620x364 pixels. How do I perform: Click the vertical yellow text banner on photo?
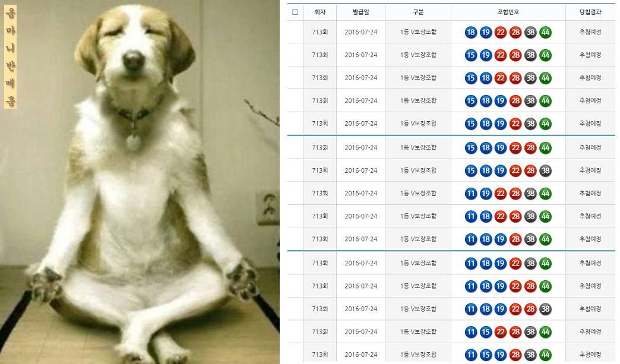10,56
